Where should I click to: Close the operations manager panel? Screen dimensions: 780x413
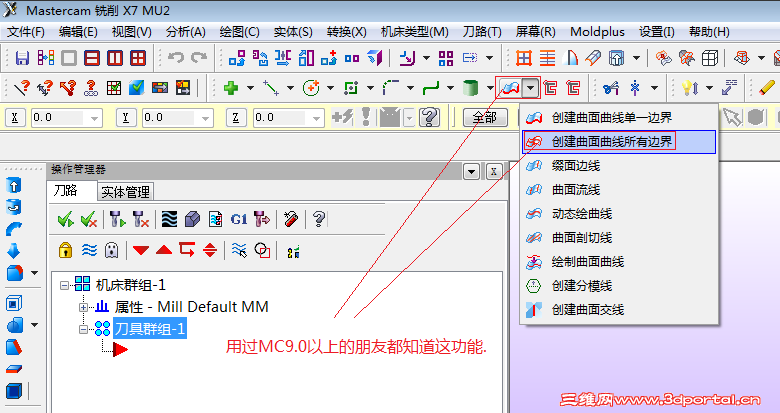pyautogui.click(x=493, y=172)
